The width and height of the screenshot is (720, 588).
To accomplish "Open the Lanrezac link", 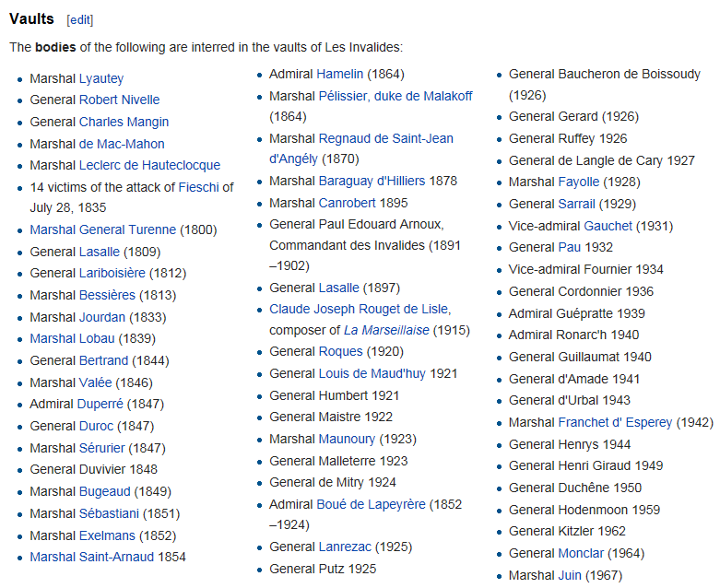I will [x=346, y=547].
